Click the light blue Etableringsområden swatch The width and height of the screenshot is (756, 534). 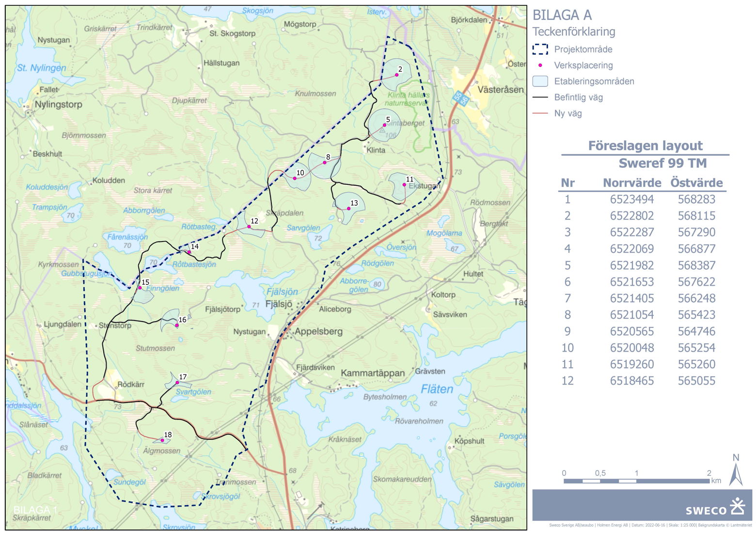[540, 81]
